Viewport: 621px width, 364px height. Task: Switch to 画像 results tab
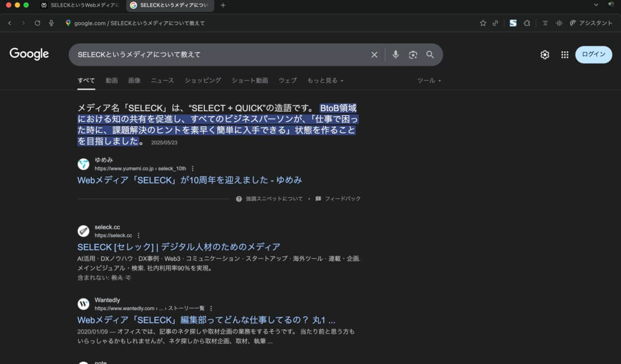[135, 81]
